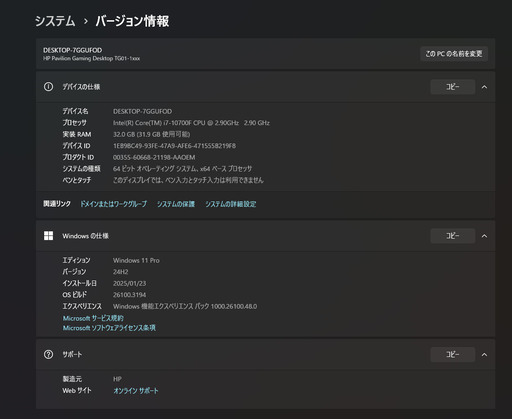Click the Windows の仕様 section header
512x419 pixels.
pyautogui.click(x=265, y=236)
